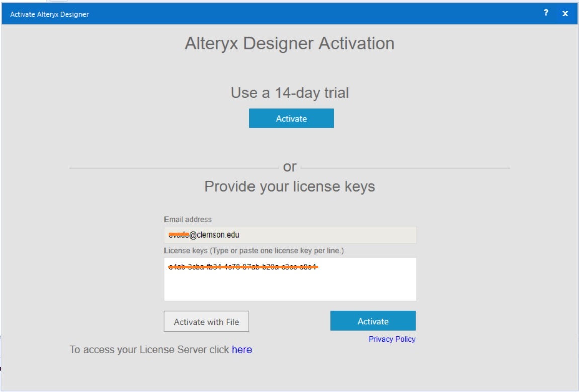This screenshot has width=579, height=392.
Task: Place cursor in the @clemson.edu email text
Action: (x=214, y=234)
